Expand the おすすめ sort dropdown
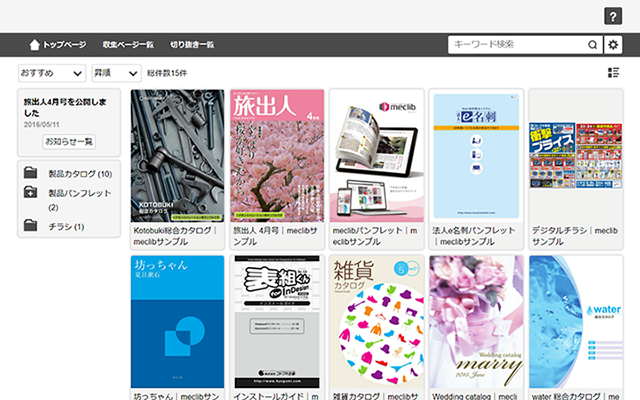The height and width of the screenshot is (400, 640). click(51, 73)
